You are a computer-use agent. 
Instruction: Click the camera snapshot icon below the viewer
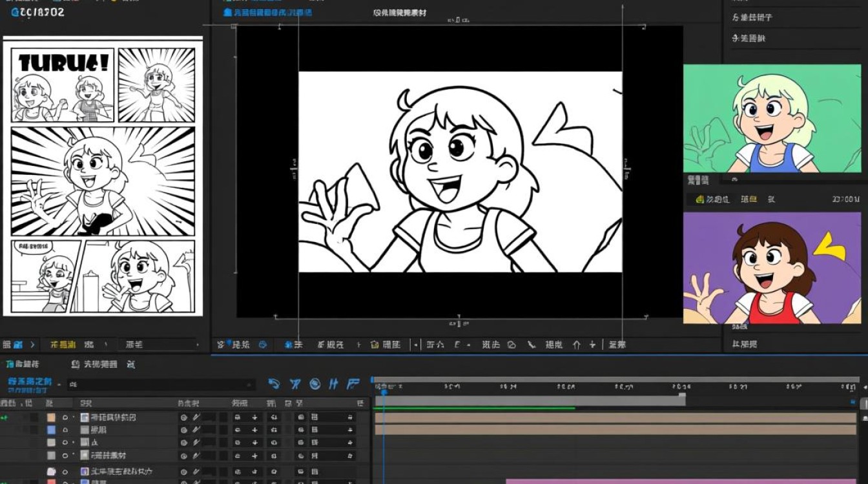(x=375, y=345)
